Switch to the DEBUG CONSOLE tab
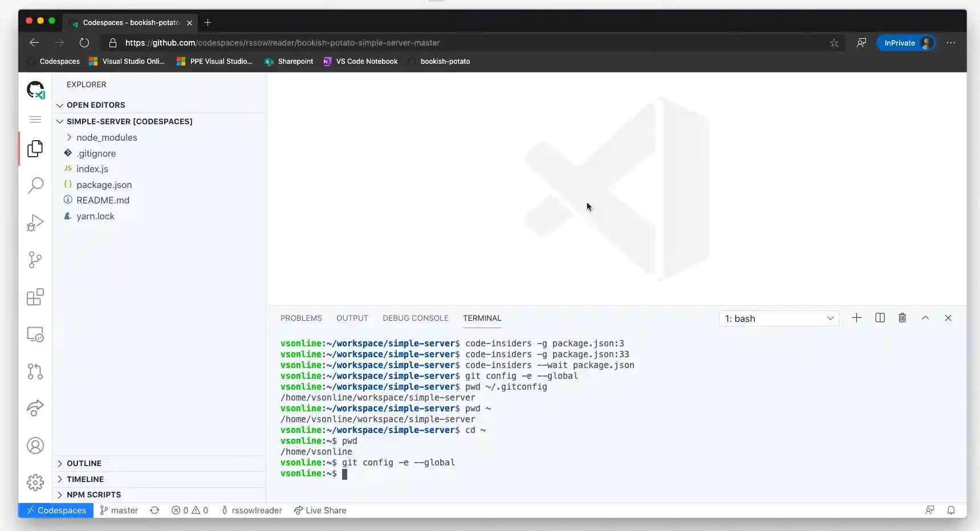 416,318
